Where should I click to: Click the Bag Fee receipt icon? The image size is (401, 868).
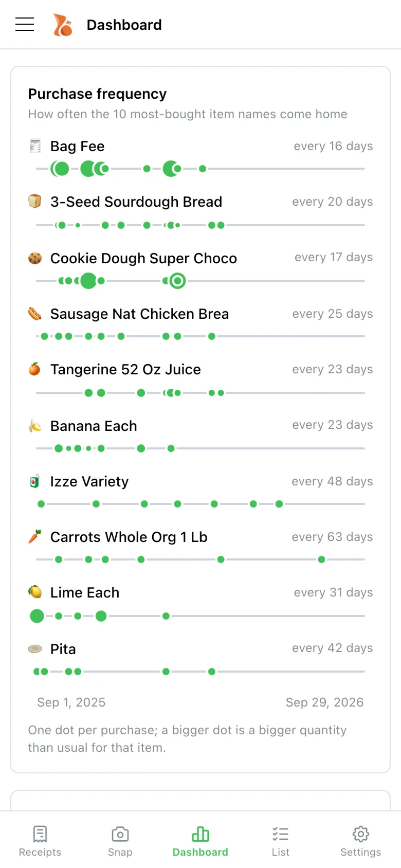35,146
